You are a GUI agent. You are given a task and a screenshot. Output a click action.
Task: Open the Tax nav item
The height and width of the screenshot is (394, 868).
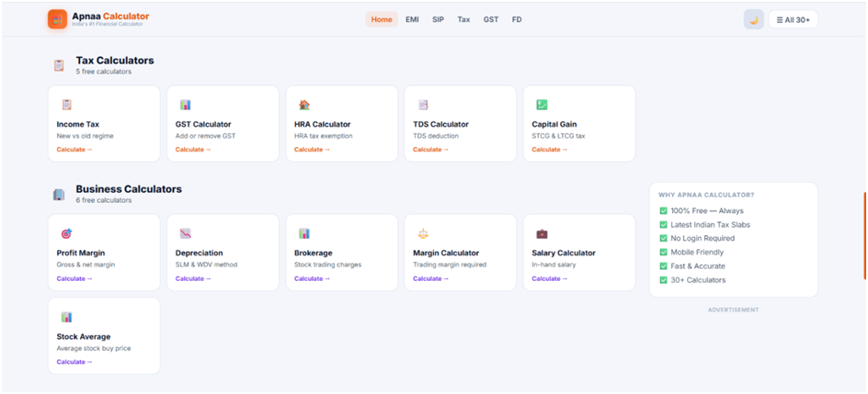pos(464,19)
